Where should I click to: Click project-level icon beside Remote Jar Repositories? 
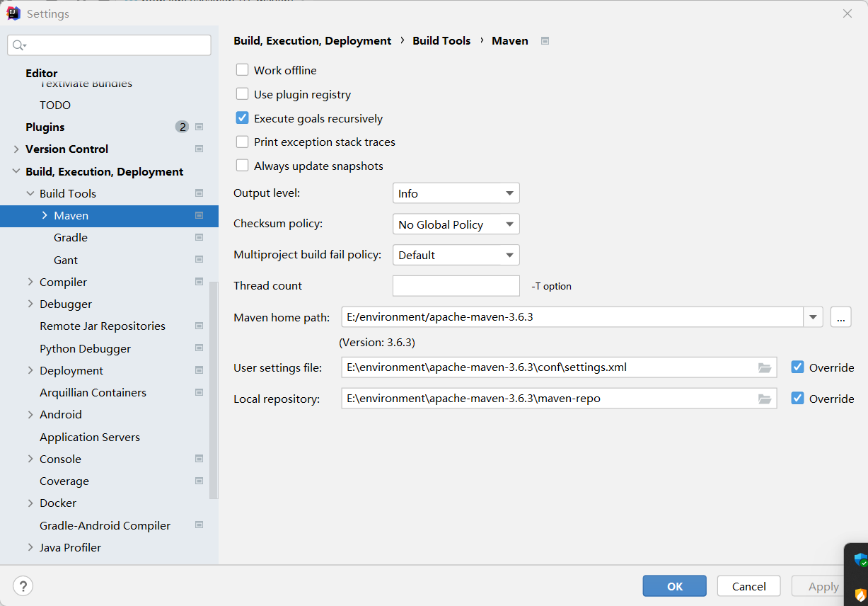(x=199, y=326)
